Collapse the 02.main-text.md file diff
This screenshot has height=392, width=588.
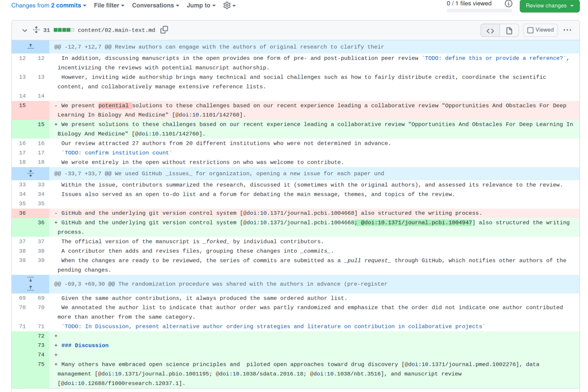24,30
